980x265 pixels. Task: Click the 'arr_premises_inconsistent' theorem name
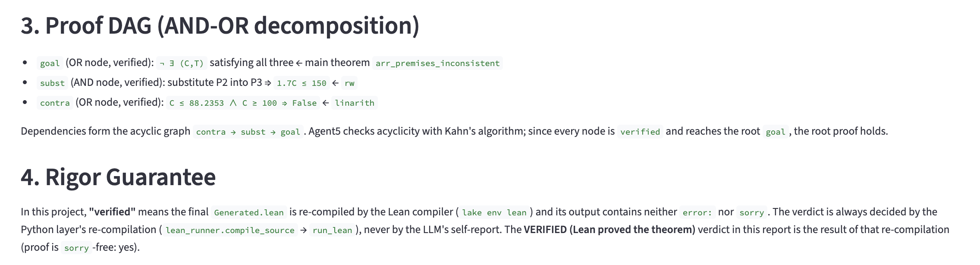[x=437, y=63]
